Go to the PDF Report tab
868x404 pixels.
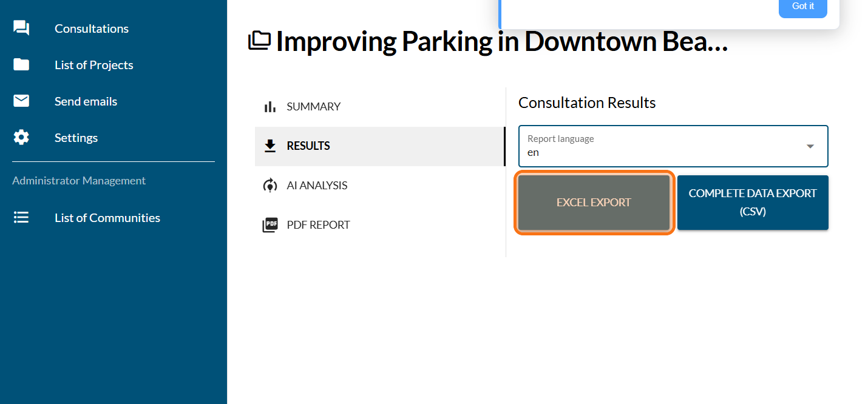[318, 225]
